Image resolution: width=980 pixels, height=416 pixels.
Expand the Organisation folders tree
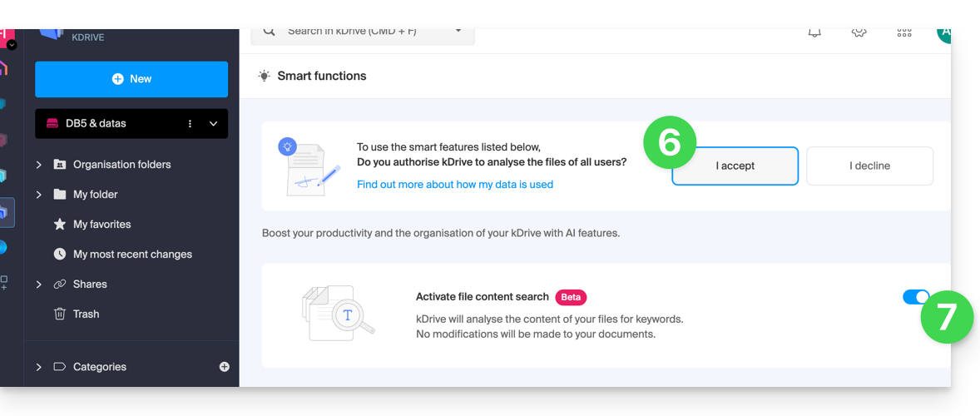39,164
